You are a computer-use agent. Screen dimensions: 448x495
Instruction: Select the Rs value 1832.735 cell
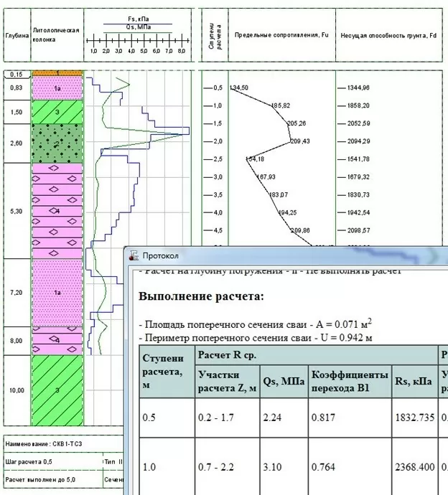coord(414,418)
